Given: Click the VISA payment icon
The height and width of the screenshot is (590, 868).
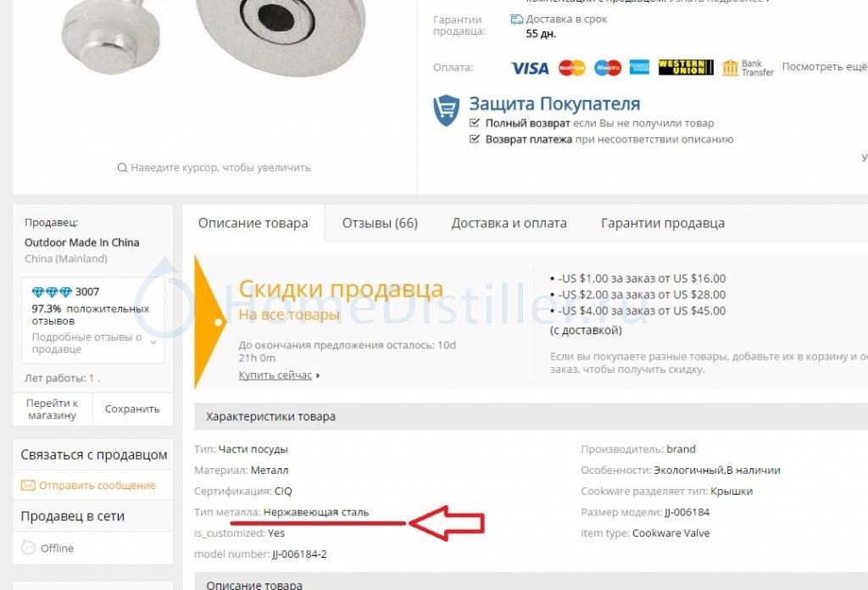Looking at the screenshot, I should pos(530,68).
